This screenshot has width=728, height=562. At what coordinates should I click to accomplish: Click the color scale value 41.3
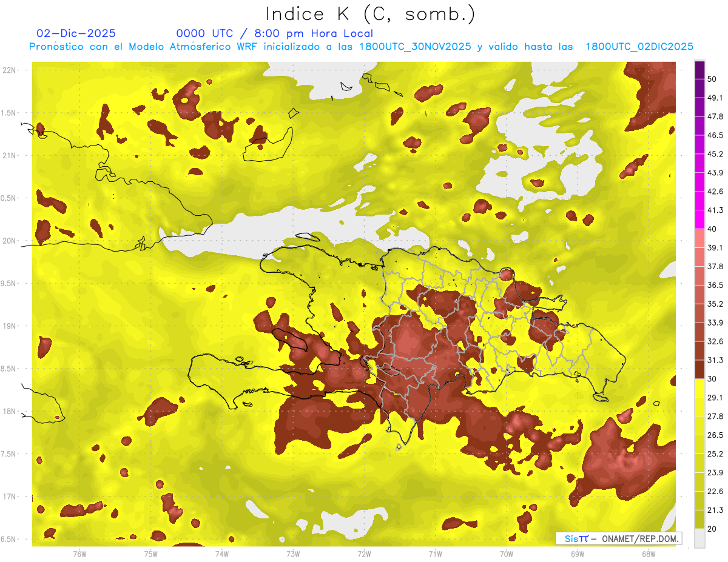[x=715, y=210]
